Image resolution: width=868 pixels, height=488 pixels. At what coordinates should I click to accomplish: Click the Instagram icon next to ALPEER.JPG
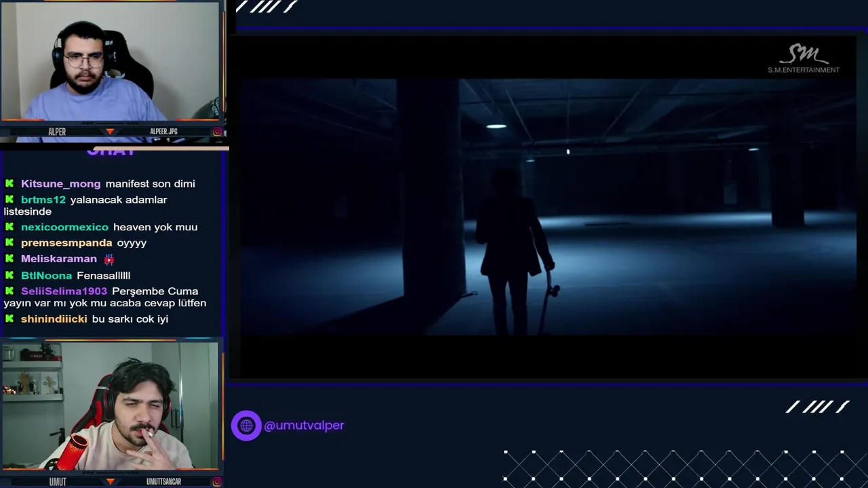pos(217,131)
